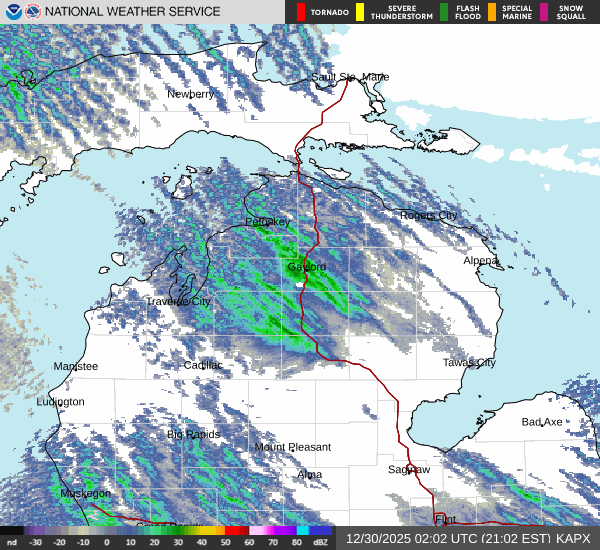Select the Alpena city label

pyautogui.click(x=480, y=260)
